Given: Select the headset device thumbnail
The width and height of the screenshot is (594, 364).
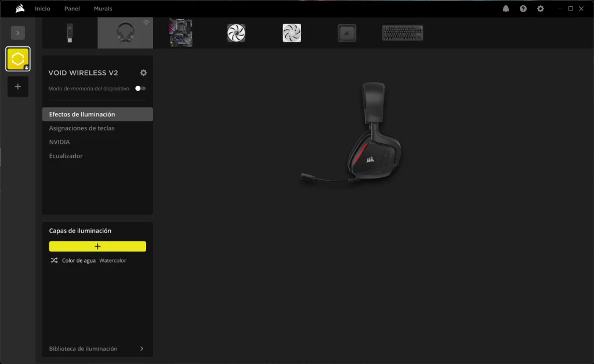Looking at the screenshot, I should 125,33.
